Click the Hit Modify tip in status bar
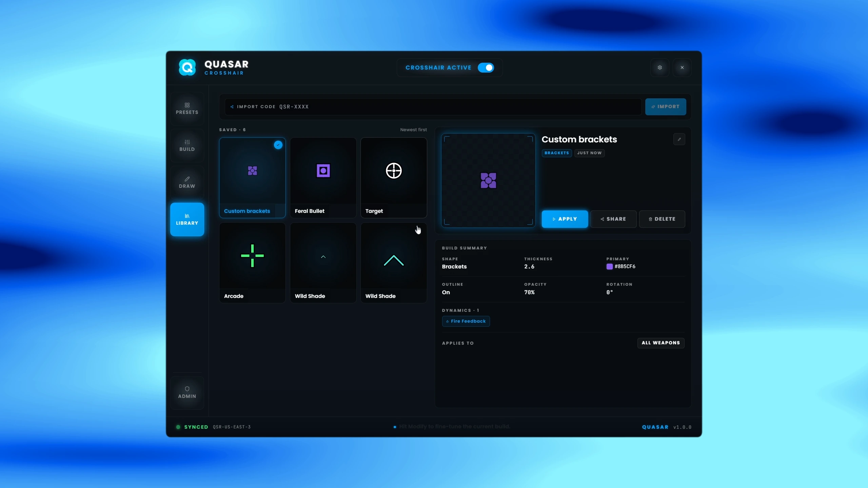868x488 pixels. click(x=454, y=427)
